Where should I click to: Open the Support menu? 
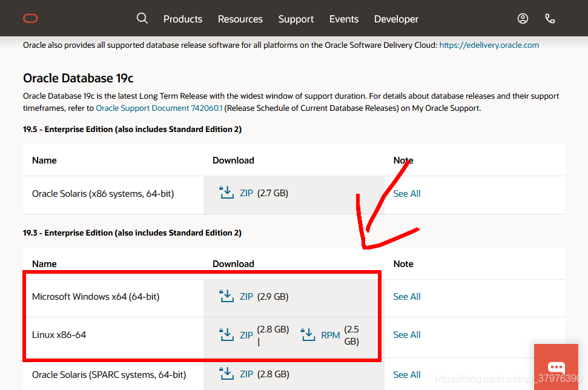(296, 19)
